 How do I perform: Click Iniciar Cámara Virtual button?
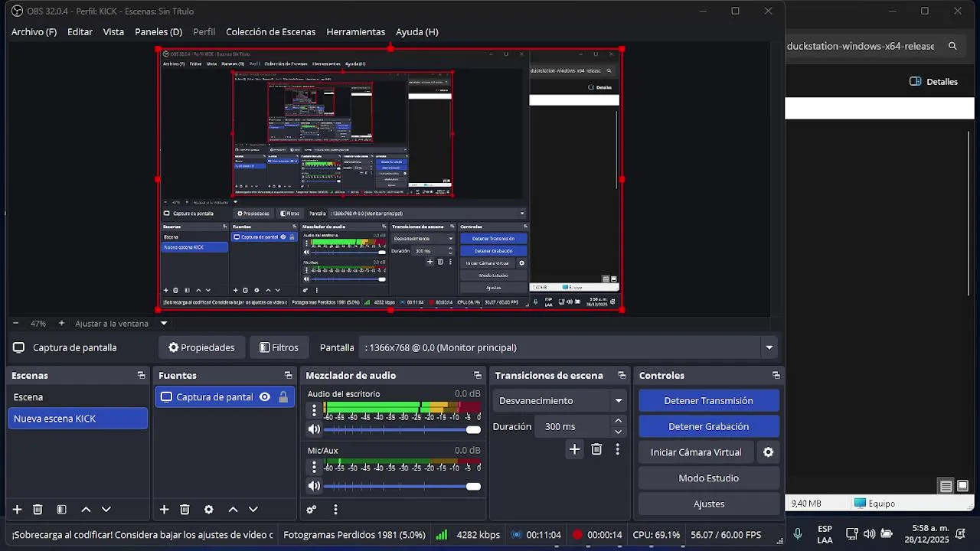click(696, 452)
